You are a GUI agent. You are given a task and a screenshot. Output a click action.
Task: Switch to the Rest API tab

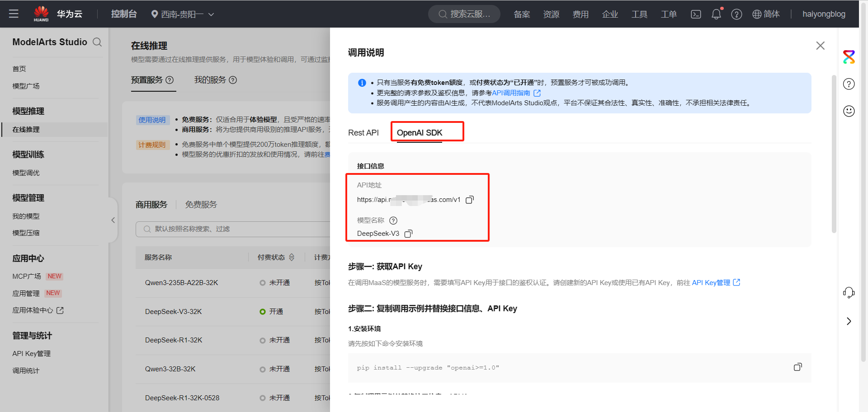(x=363, y=132)
